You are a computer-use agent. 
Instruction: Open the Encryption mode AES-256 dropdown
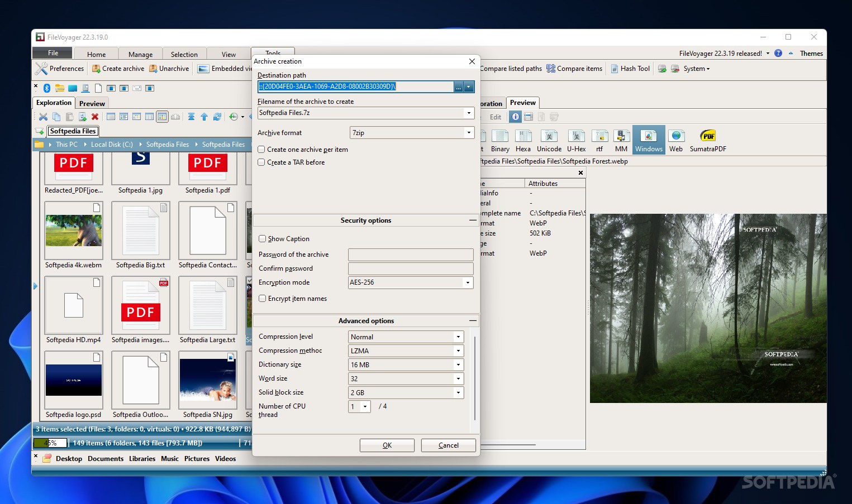pos(468,282)
